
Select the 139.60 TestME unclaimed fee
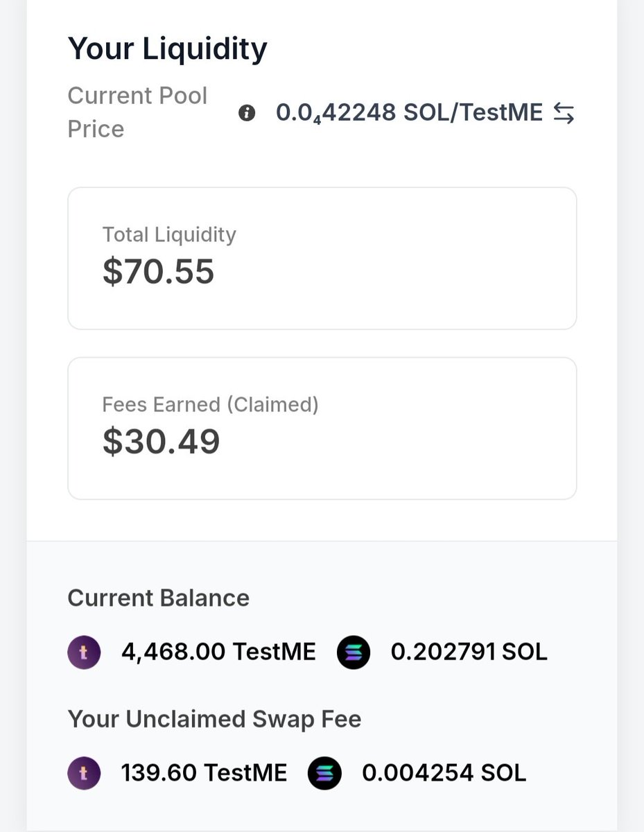click(204, 774)
